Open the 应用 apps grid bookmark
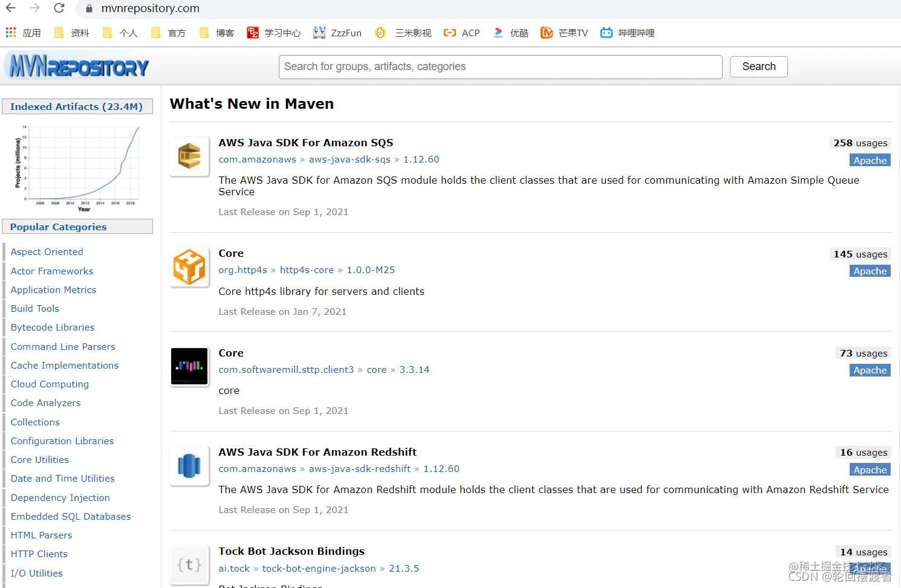901x588 pixels. tap(23, 33)
